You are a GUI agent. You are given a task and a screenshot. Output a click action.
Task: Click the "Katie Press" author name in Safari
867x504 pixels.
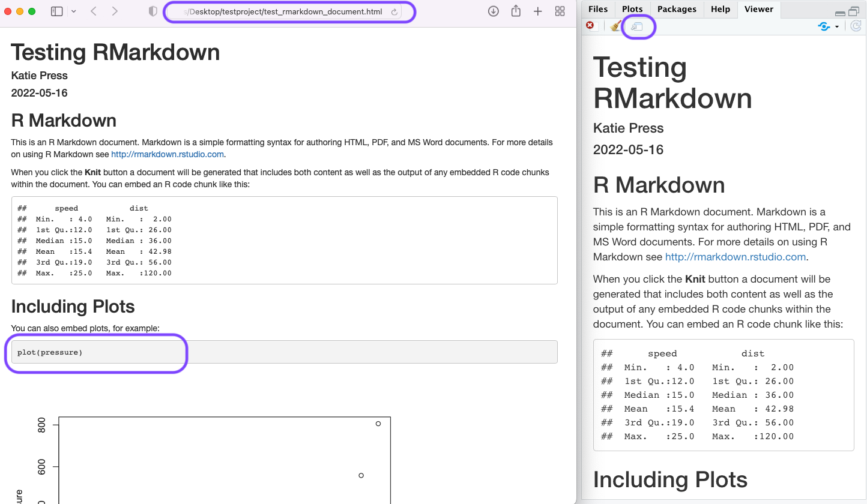click(40, 76)
